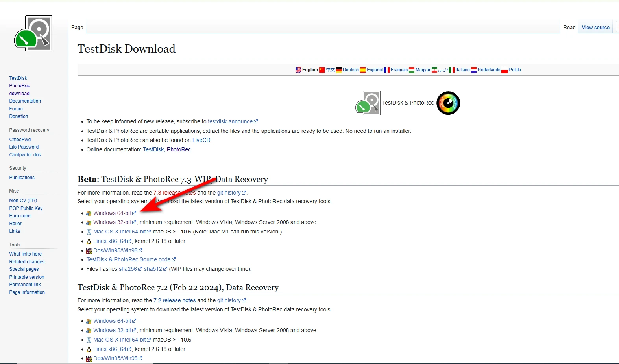Image resolution: width=619 pixels, height=364 pixels.
Task: Open the 7.3 release notes link
Action: [x=174, y=193]
